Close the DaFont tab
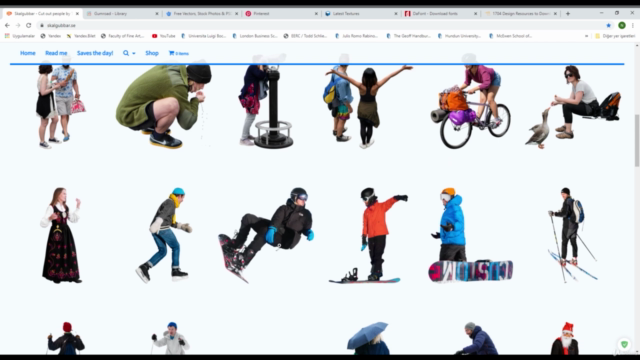 [475, 13]
